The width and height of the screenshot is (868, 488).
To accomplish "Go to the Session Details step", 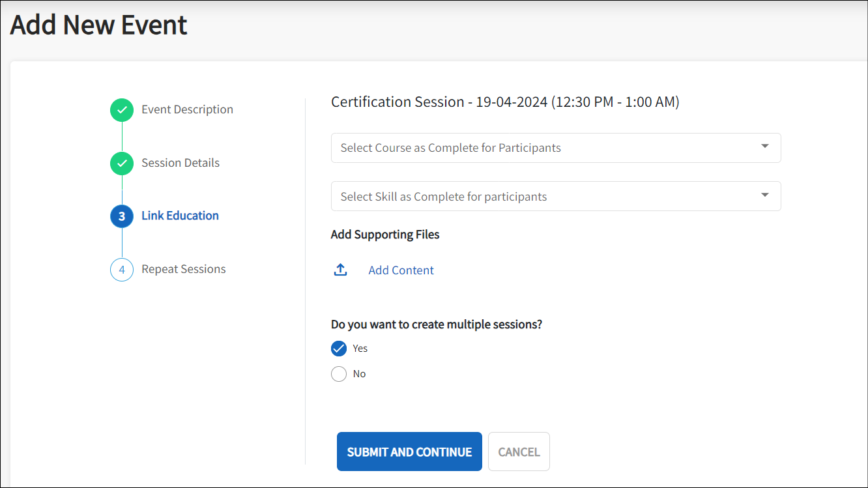I will (181, 163).
